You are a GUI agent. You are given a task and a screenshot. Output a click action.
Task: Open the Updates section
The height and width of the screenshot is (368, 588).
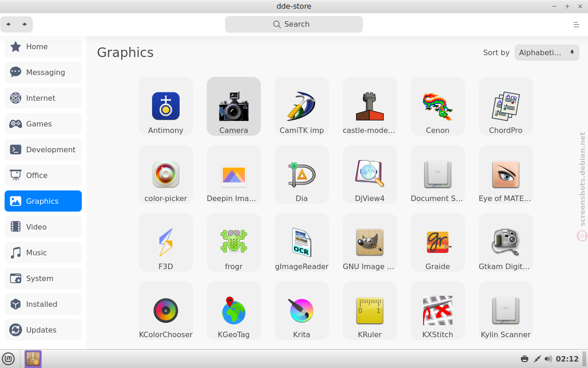click(x=43, y=330)
